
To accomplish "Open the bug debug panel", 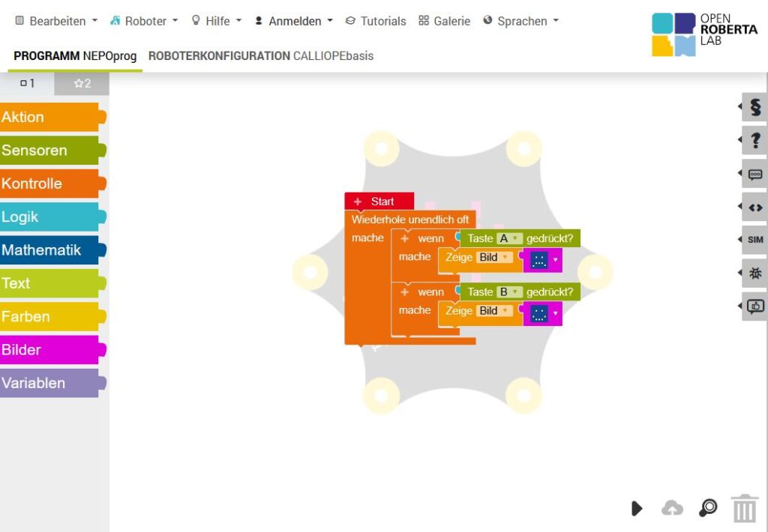I will point(754,273).
